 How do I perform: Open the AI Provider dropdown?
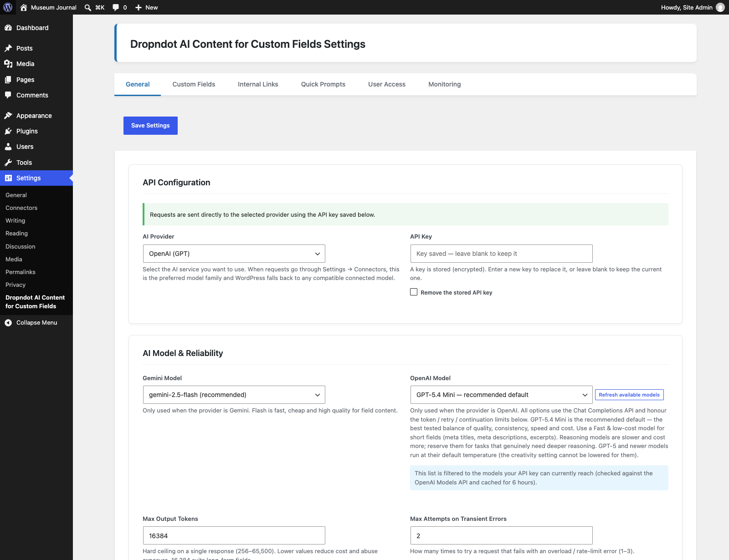point(234,254)
